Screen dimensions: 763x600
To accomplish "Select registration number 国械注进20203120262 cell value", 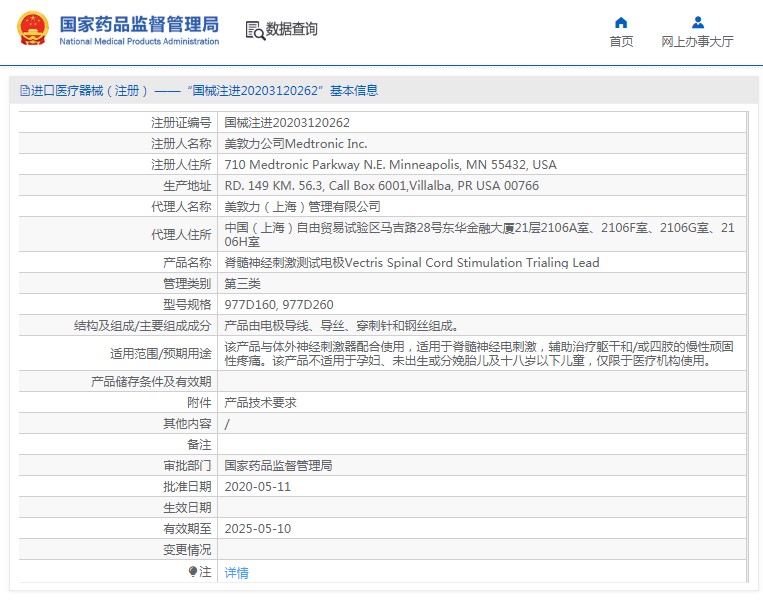I will [x=287, y=123].
